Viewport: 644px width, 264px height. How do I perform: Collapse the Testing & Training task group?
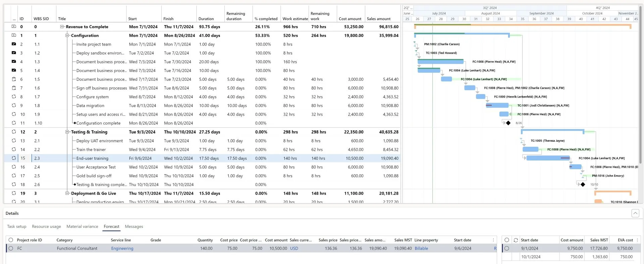(67, 132)
